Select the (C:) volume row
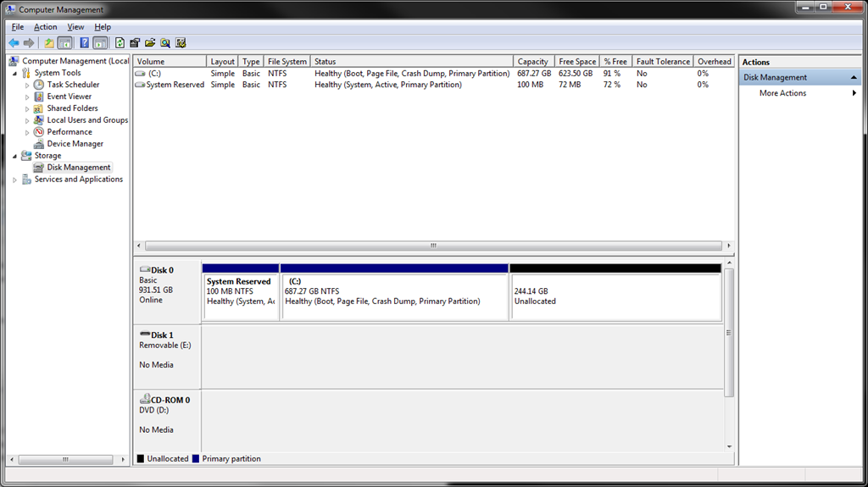The height and width of the screenshot is (487, 868). pos(434,73)
